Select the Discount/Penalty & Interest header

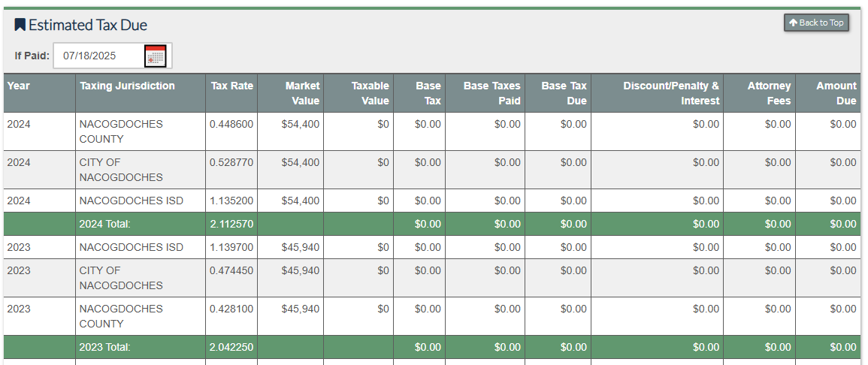670,93
